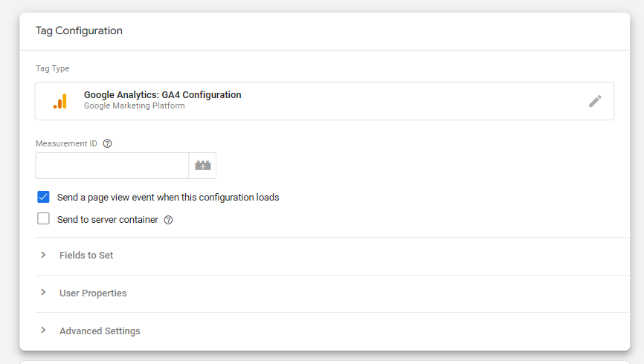Uncheck Send a page view event checkbox
The image size is (644, 364).
click(x=43, y=197)
